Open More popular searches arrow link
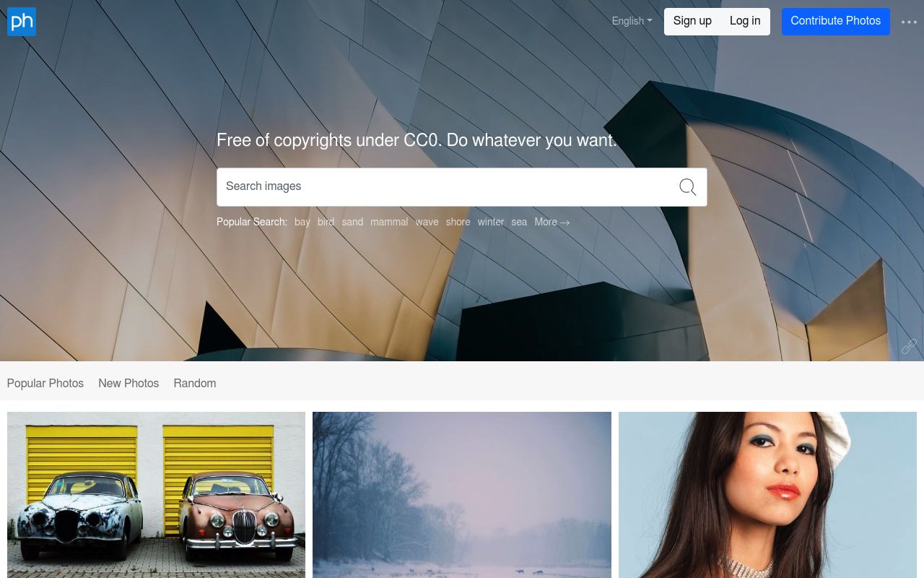 (x=552, y=222)
